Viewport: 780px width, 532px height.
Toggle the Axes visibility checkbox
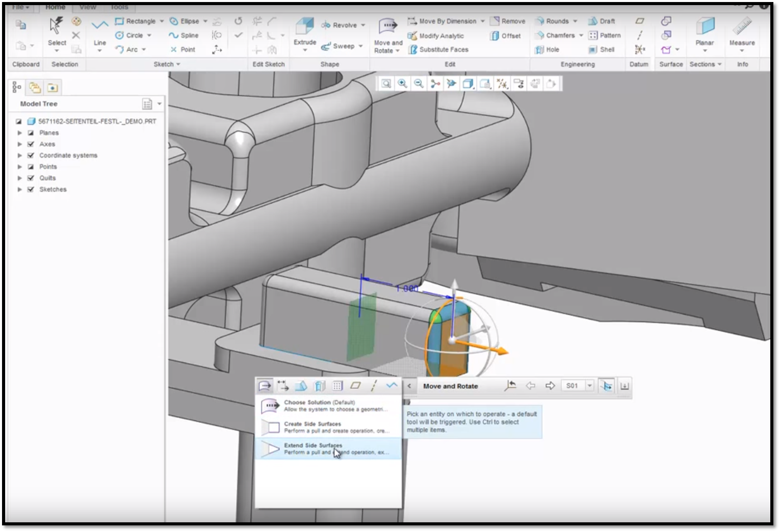pos(31,144)
